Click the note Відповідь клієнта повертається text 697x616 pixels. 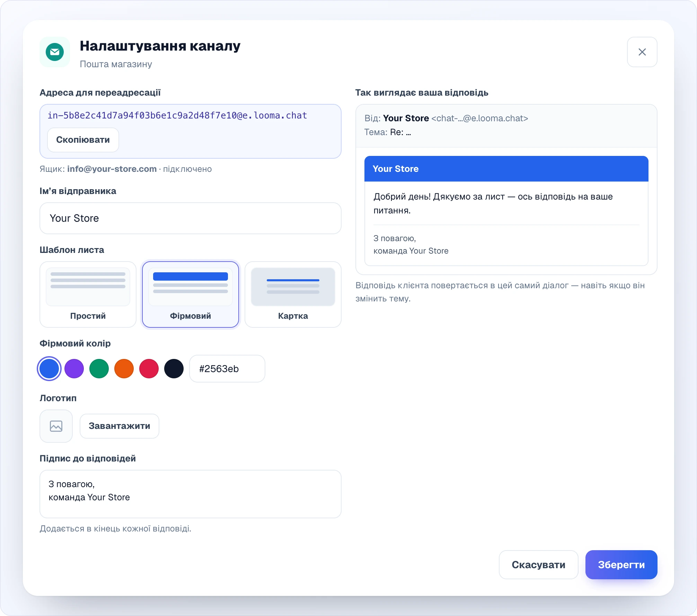[x=500, y=292]
